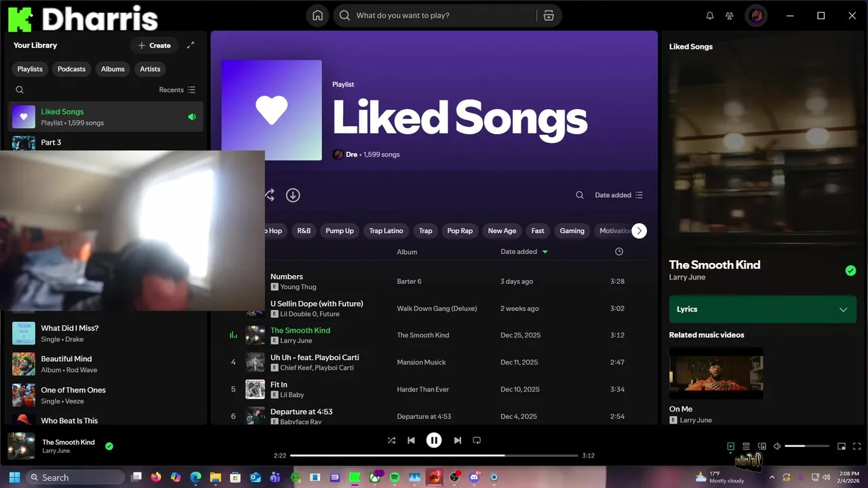This screenshot has height=488, width=868.
Task: Select the R&B genre chip
Action: tap(304, 231)
